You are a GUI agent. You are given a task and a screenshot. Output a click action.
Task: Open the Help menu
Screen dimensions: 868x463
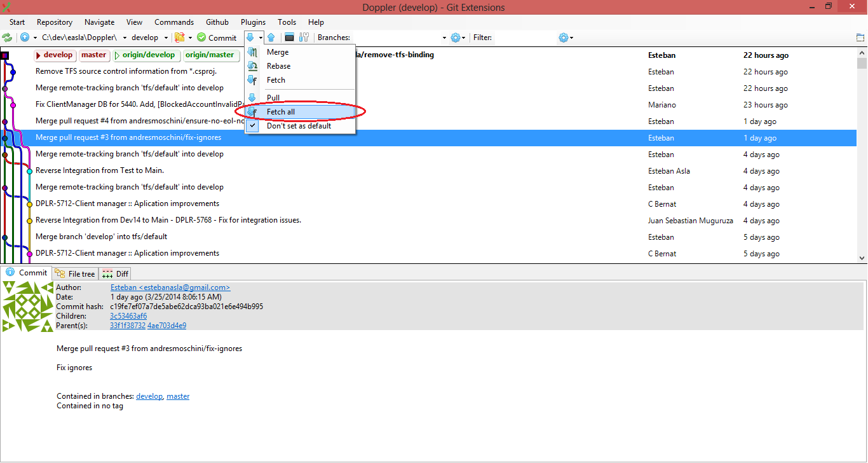tap(316, 22)
